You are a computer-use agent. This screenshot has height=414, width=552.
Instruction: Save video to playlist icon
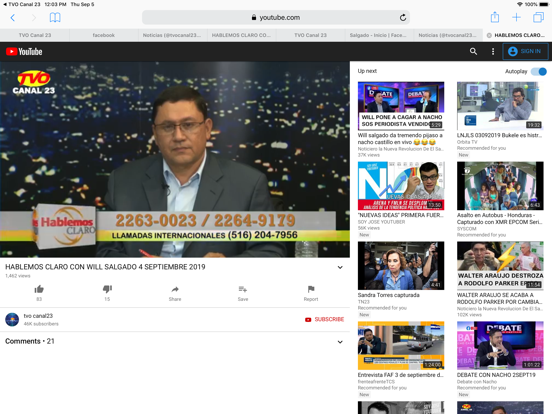(x=243, y=289)
